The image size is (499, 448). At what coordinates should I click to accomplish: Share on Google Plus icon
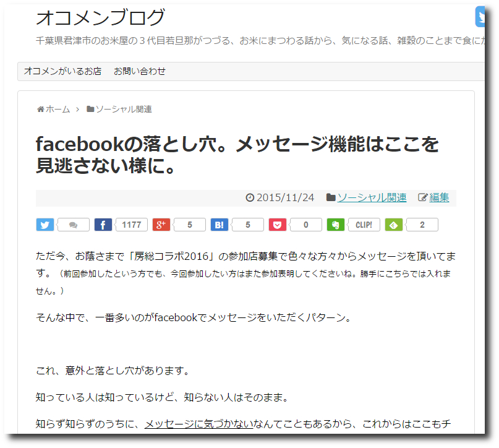point(161,225)
